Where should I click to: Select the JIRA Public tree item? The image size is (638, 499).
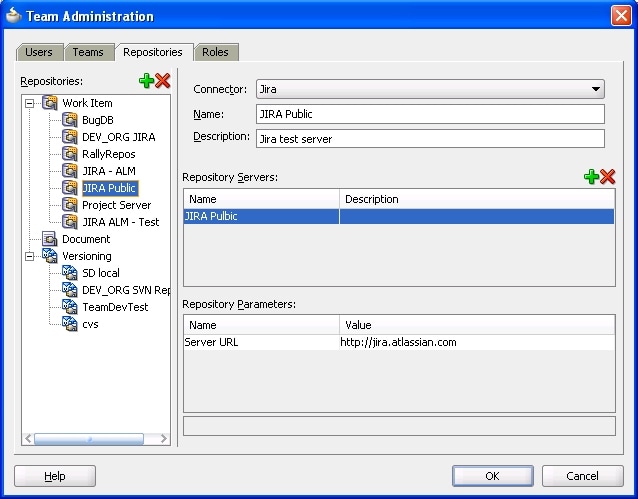click(x=110, y=188)
